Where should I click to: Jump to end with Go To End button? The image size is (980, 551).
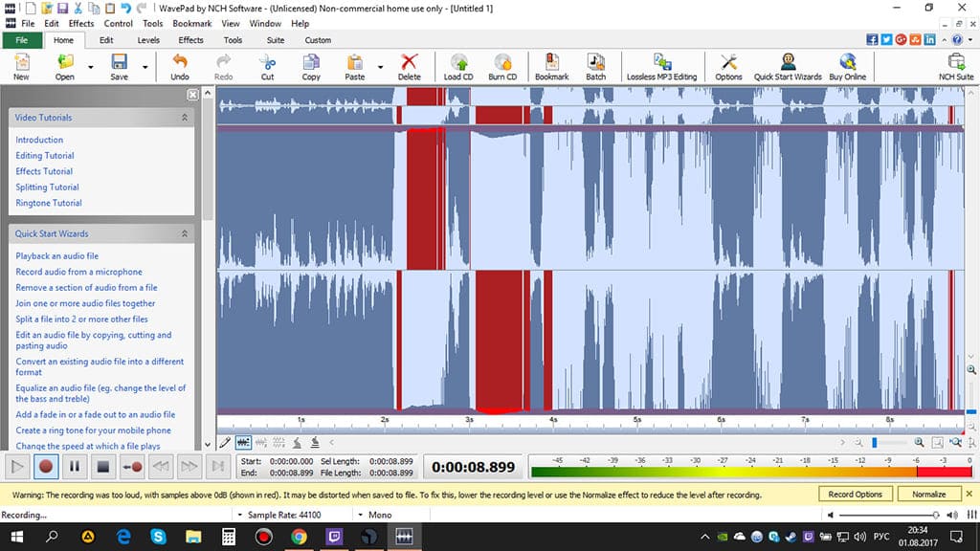(218, 467)
